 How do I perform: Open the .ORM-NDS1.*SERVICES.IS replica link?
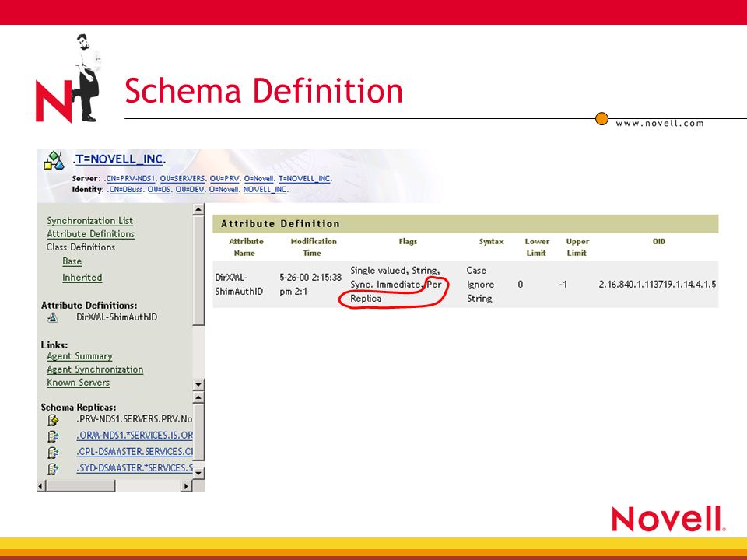135,436
